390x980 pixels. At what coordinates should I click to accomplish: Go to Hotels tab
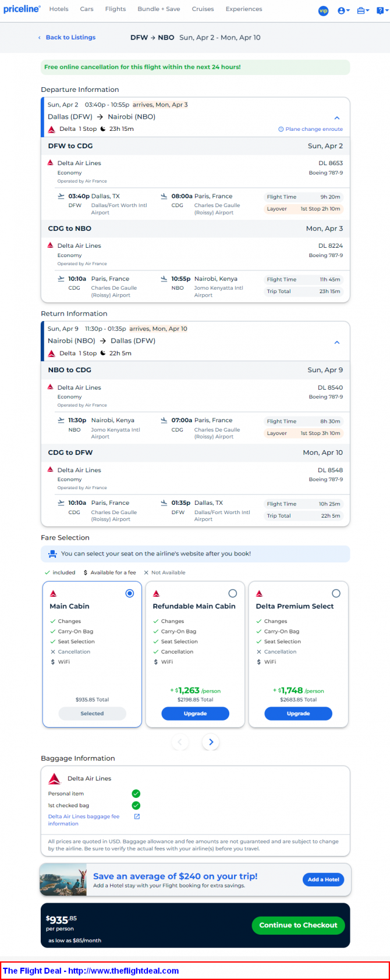click(x=59, y=9)
